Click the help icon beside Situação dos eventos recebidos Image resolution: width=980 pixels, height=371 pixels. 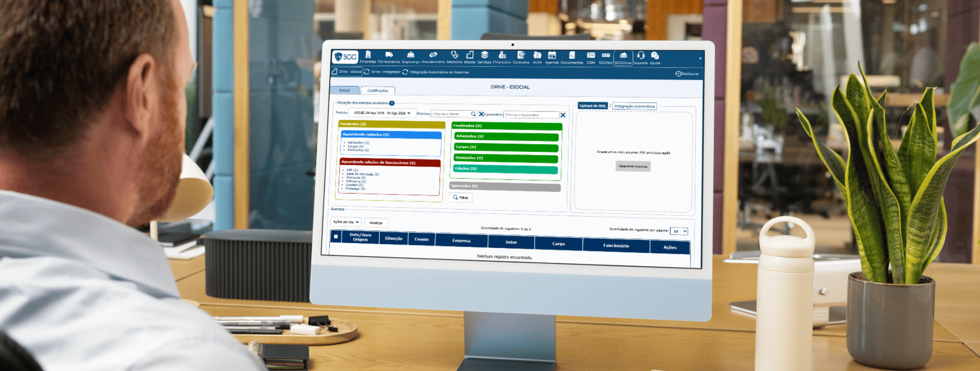(x=392, y=103)
